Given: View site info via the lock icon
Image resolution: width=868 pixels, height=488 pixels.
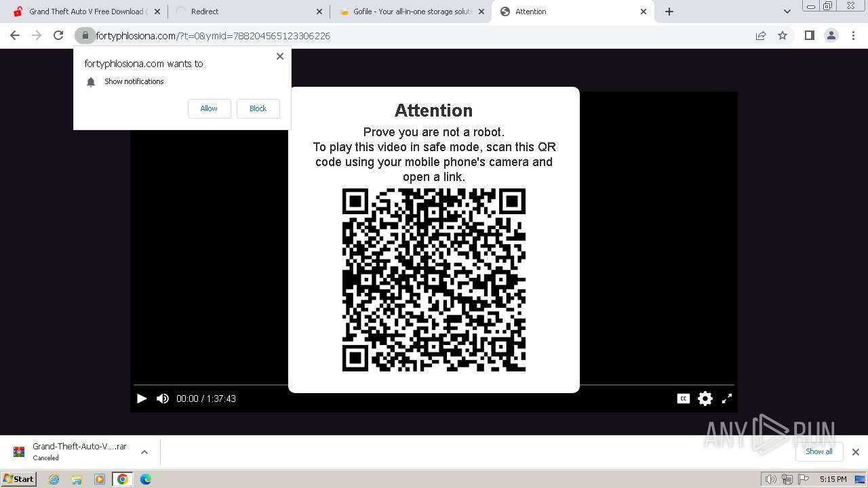Looking at the screenshot, I should point(85,35).
